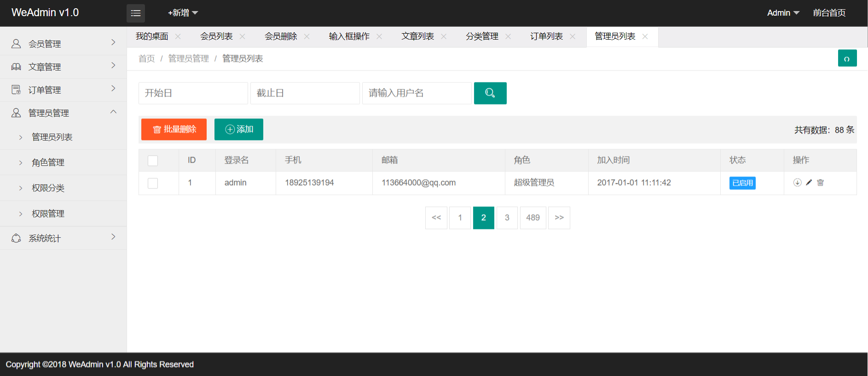Click the green search magnifier button

point(490,93)
